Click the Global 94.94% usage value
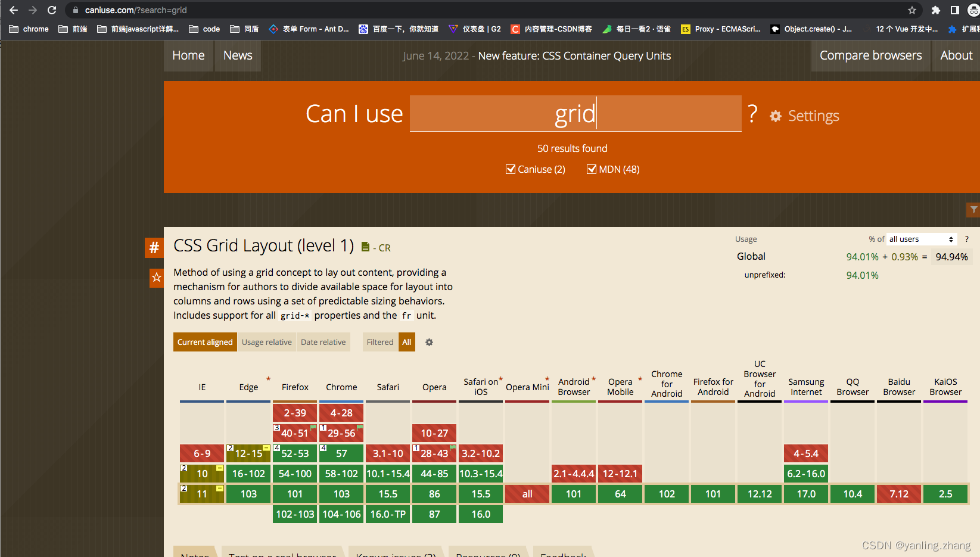980x557 pixels. [x=951, y=257]
